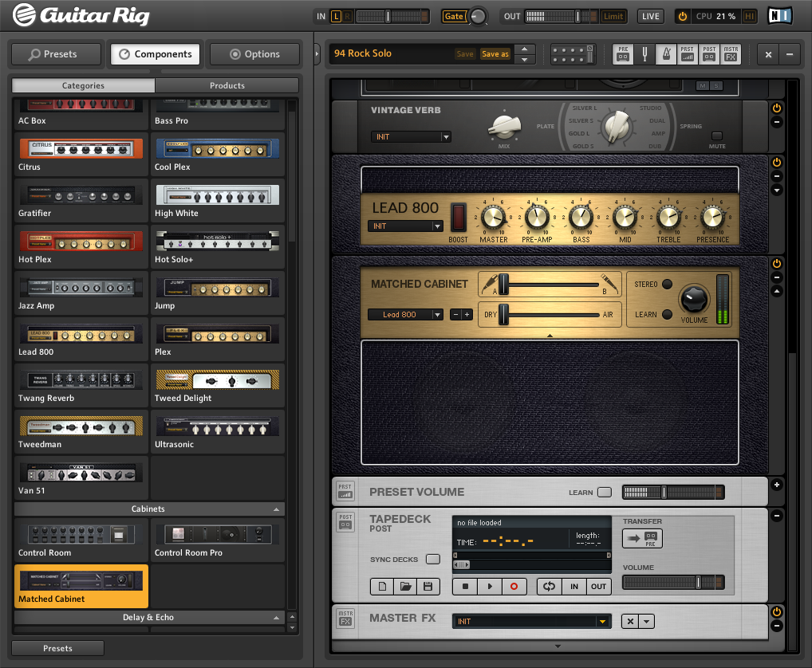Toggle loop mode on the tapedeck
The image size is (812, 668).
pyautogui.click(x=549, y=586)
